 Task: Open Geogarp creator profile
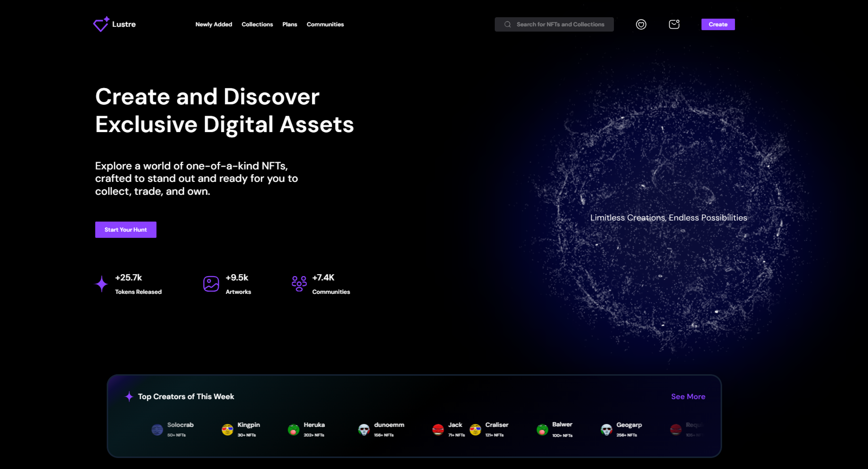tap(629, 425)
